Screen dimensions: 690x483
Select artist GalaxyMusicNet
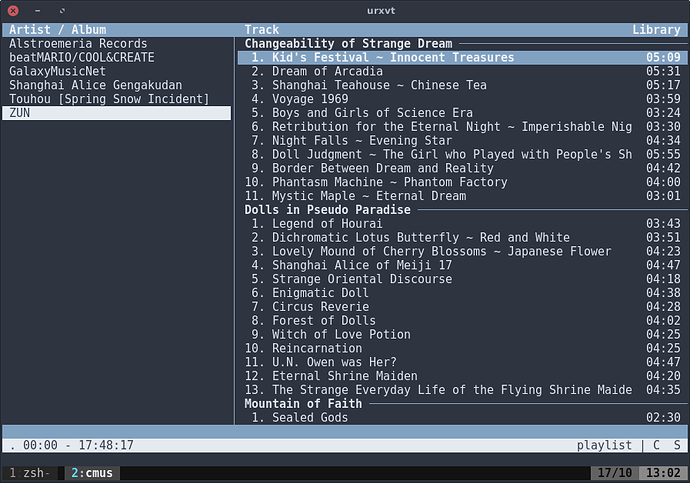pyautogui.click(x=117, y=71)
